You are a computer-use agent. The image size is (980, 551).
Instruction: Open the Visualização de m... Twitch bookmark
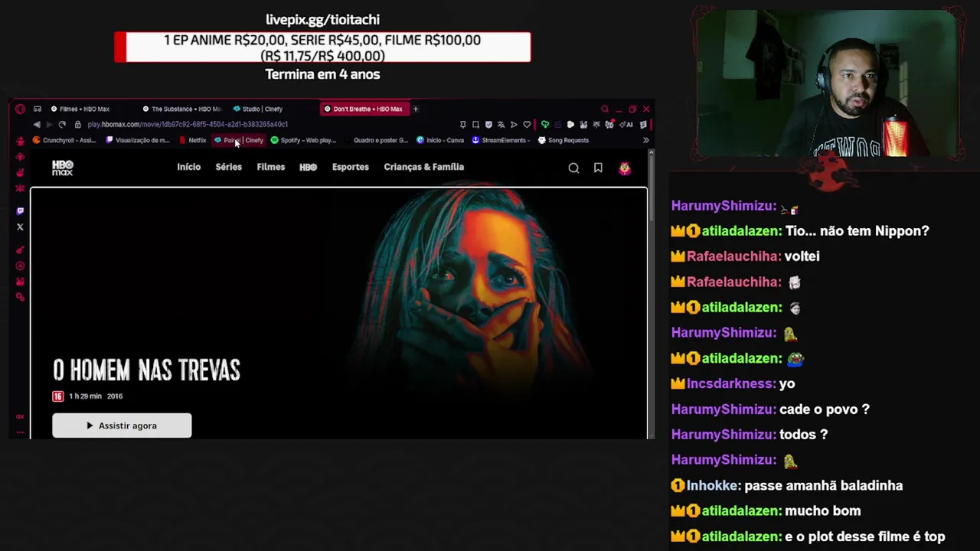point(138,140)
